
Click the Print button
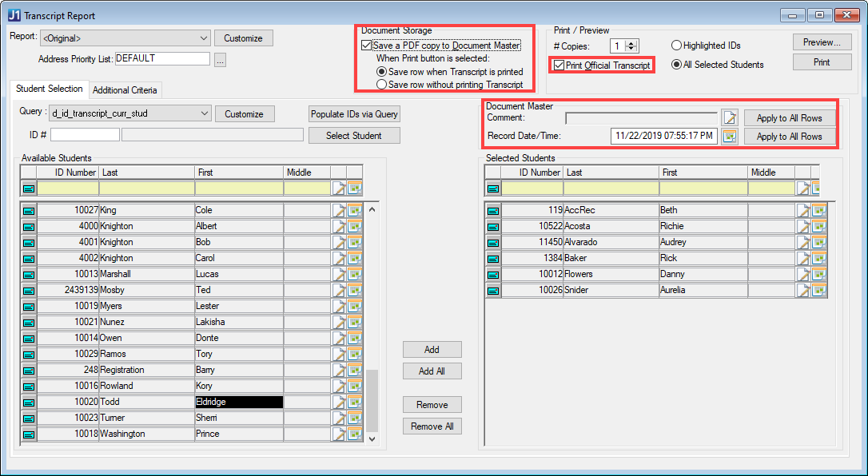822,62
